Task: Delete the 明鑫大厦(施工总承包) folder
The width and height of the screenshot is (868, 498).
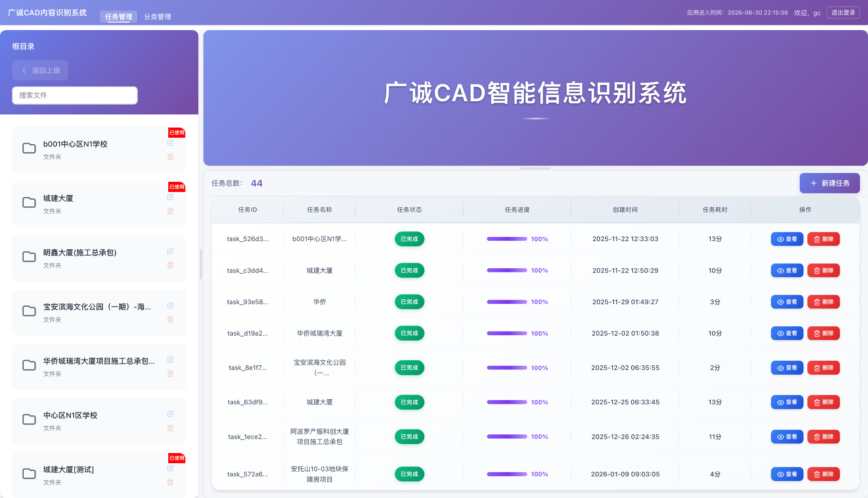Action: [170, 265]
